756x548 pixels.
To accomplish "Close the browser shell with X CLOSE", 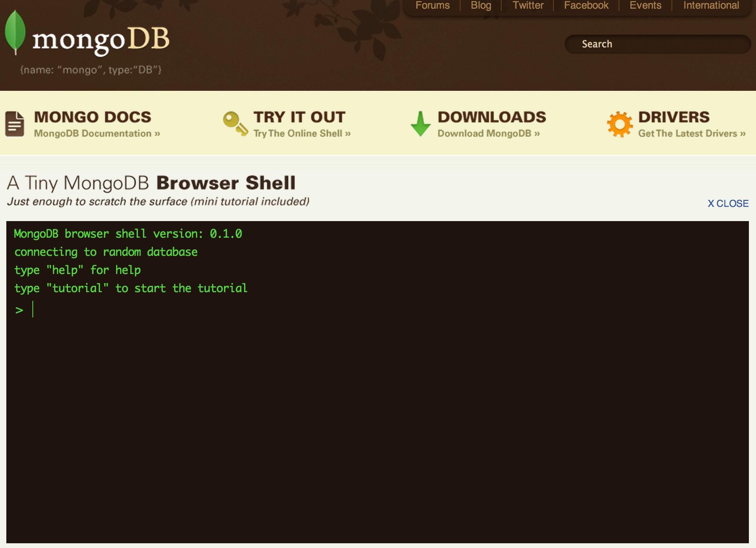I will click(728, 203).
